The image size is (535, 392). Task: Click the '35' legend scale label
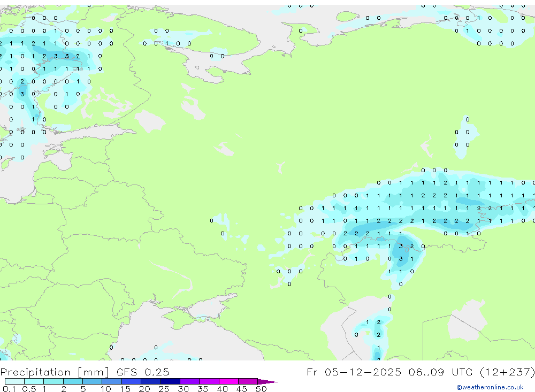coord(203,389)
